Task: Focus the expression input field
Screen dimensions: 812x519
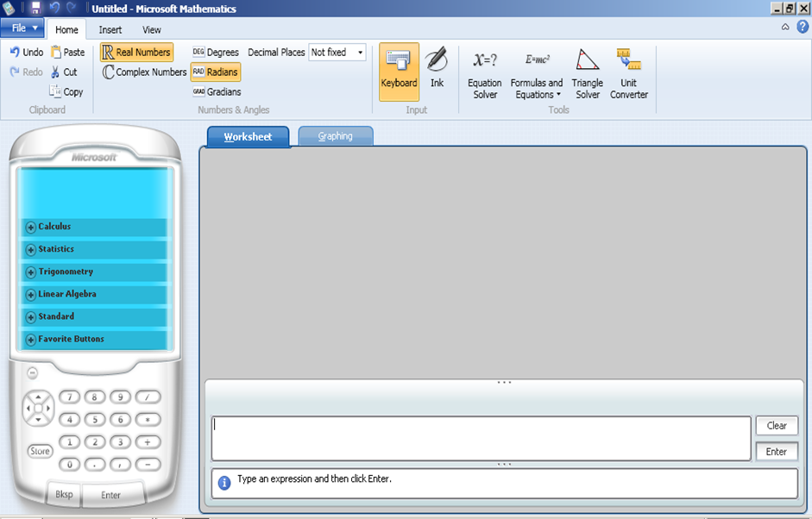Action: (482, 438)
